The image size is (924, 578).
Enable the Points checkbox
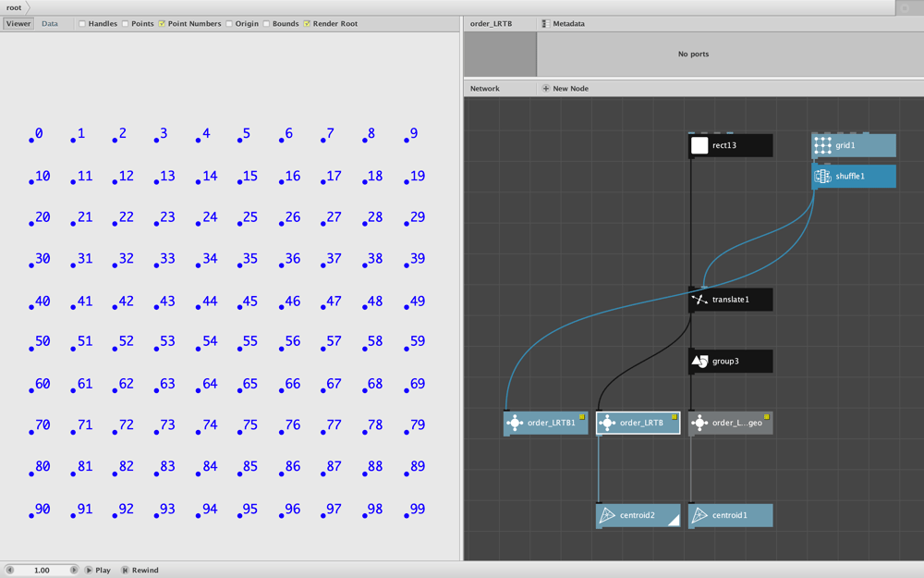click(125, 24)
